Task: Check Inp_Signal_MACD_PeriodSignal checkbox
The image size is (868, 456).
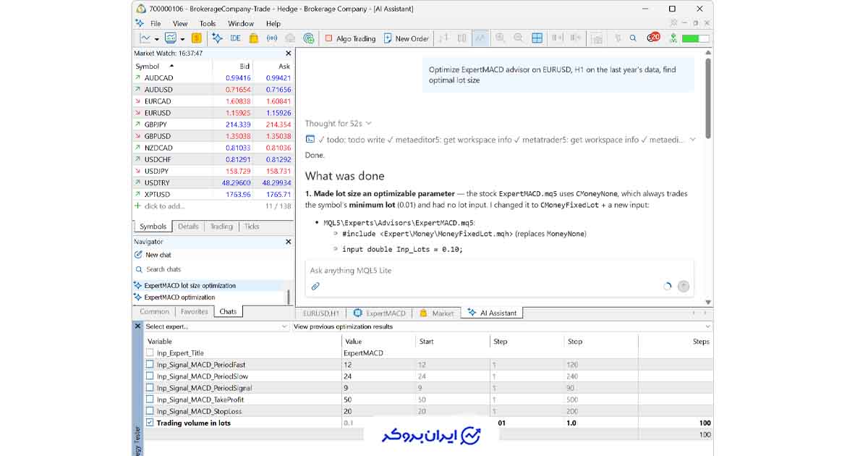Action: (150, 388)
